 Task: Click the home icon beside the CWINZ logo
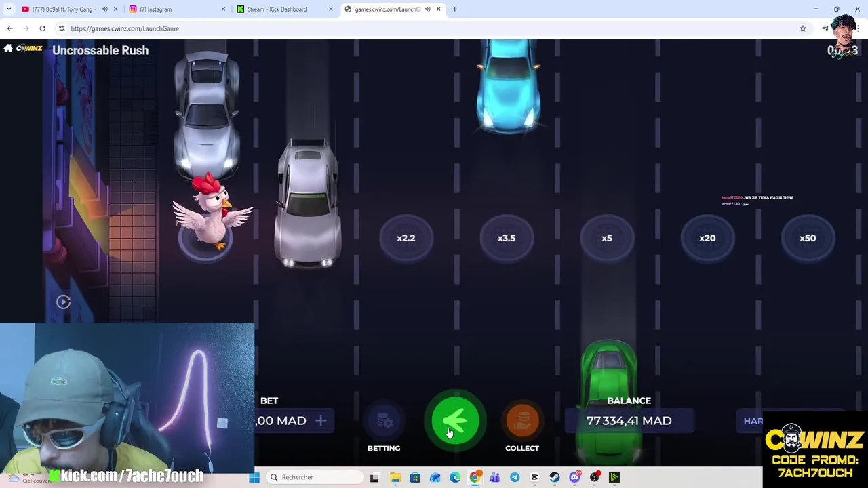8,48
